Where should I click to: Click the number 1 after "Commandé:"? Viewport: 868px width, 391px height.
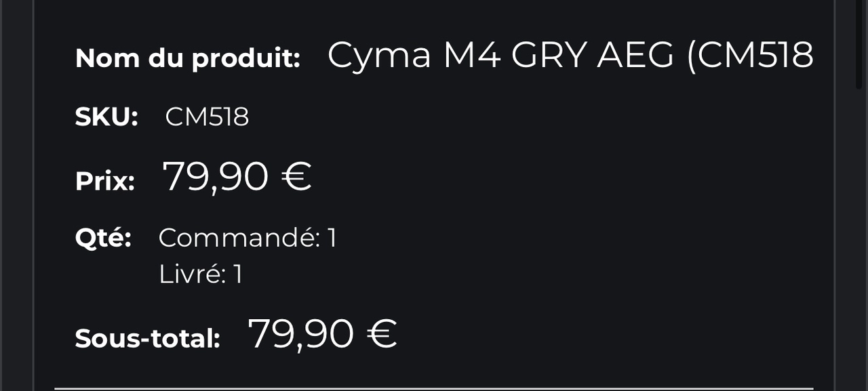(x=332, y=238)
